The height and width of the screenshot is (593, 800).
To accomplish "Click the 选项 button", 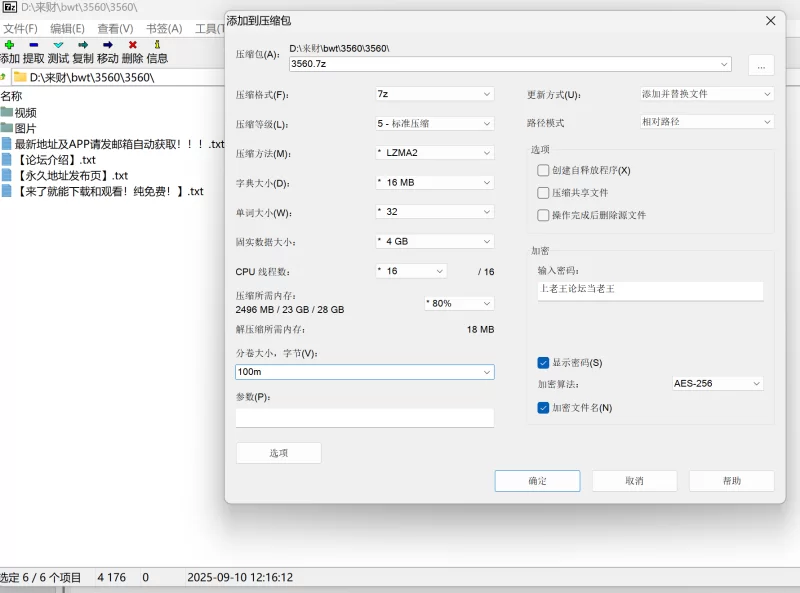I will point(279,453).
